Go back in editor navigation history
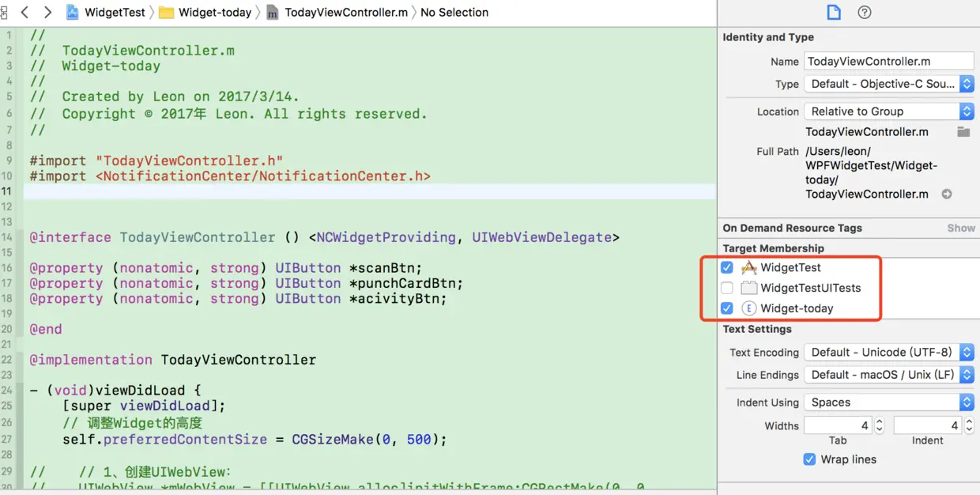The width and height of the screenshot is (980, 495). (x=24, y=12)
